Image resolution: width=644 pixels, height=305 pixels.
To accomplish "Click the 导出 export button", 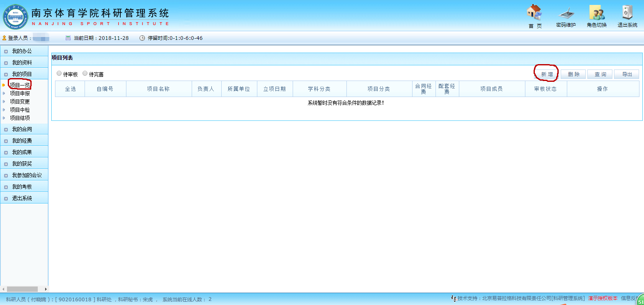I will (x=627, y=74).
